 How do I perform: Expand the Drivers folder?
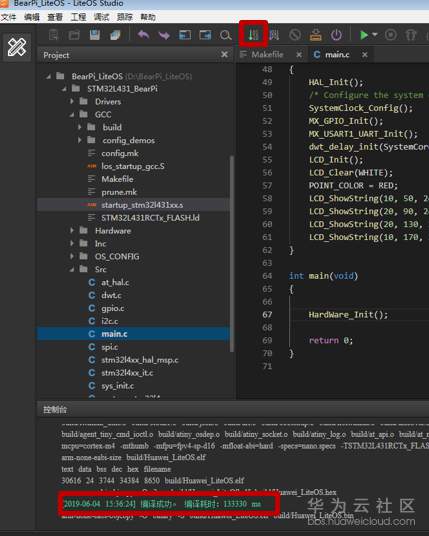pyautogui.click(x=72, y=102)
